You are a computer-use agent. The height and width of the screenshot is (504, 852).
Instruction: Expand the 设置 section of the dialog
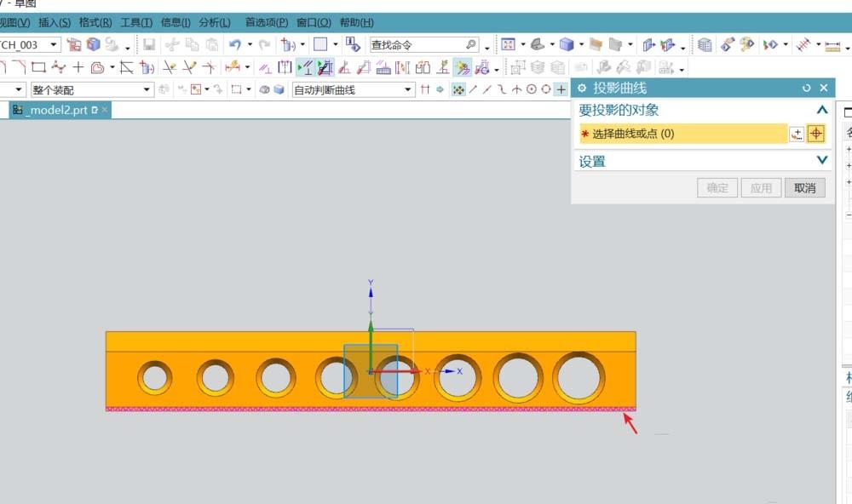[821, 158]
